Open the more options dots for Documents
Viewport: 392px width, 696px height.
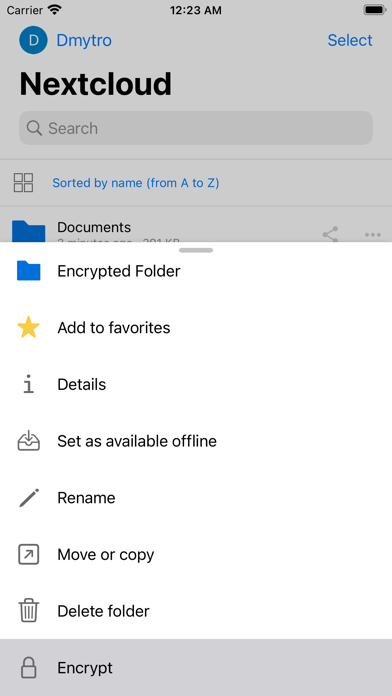373,234
